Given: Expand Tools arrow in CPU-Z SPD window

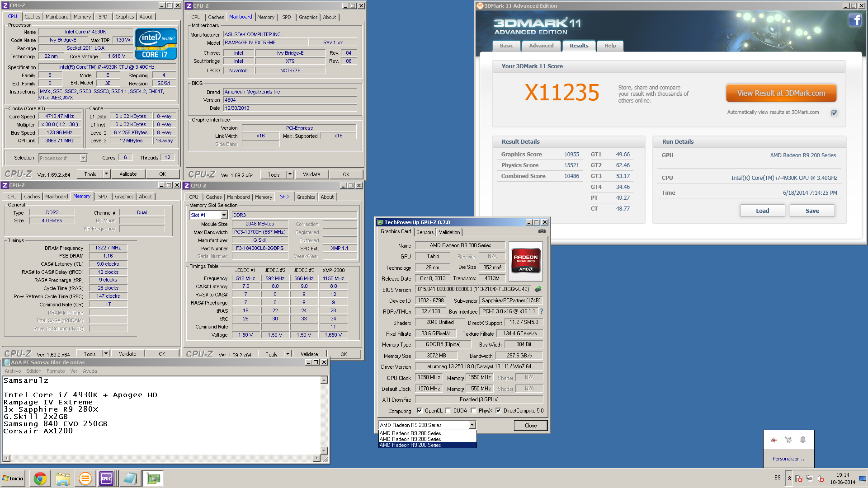Looking at the screenshot, I should tap(288, 354).
